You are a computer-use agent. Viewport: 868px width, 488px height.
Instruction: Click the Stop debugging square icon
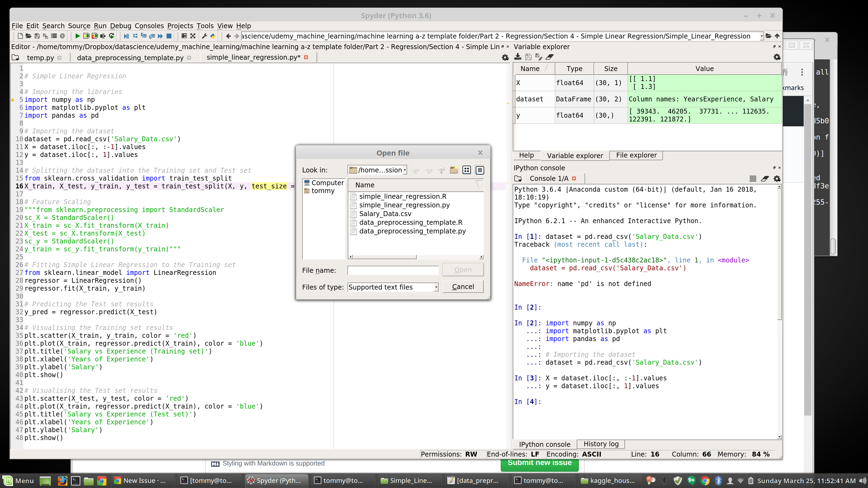point(169,36)
